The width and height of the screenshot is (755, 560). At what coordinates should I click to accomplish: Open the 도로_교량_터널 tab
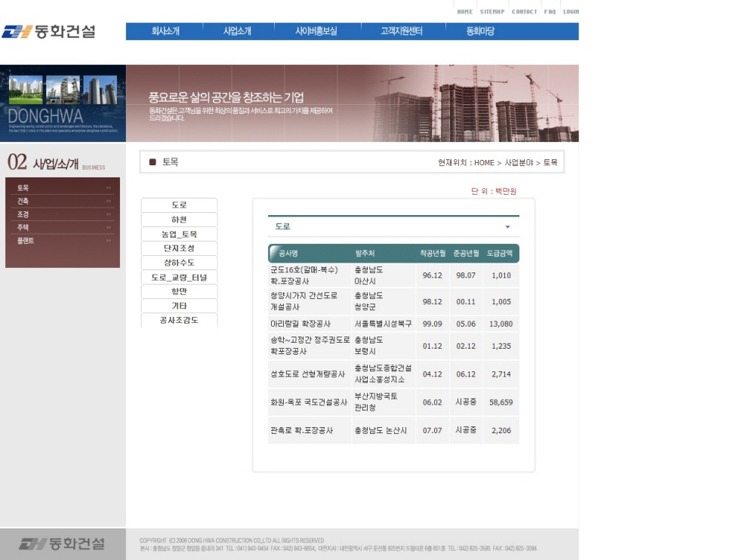[x=179, y=277]
